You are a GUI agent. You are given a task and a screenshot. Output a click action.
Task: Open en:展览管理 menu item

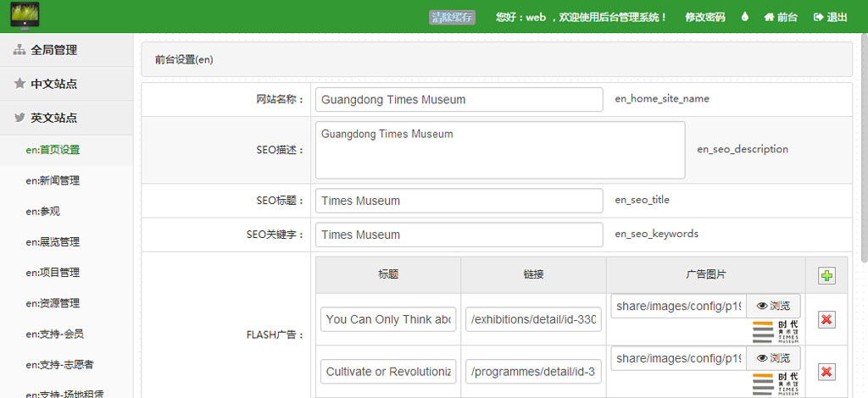tap(53, 241)
